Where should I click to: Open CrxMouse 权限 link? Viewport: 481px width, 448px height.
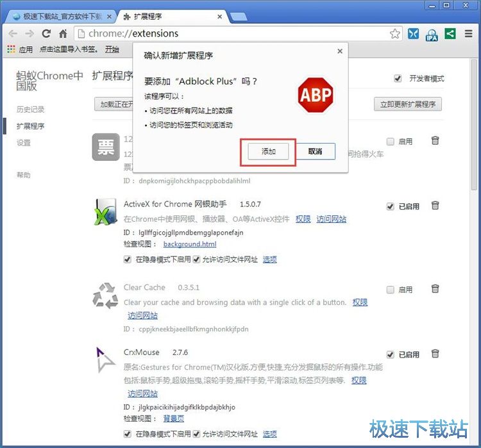pos(359,381)
